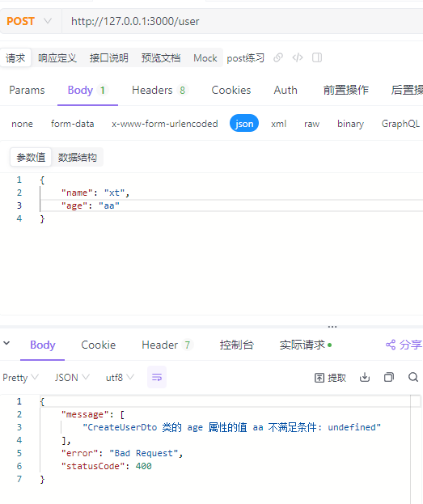The height and width of the screenshot is (504, 423).
Task: Choose the form-data body type
Action: coord(72,124)
